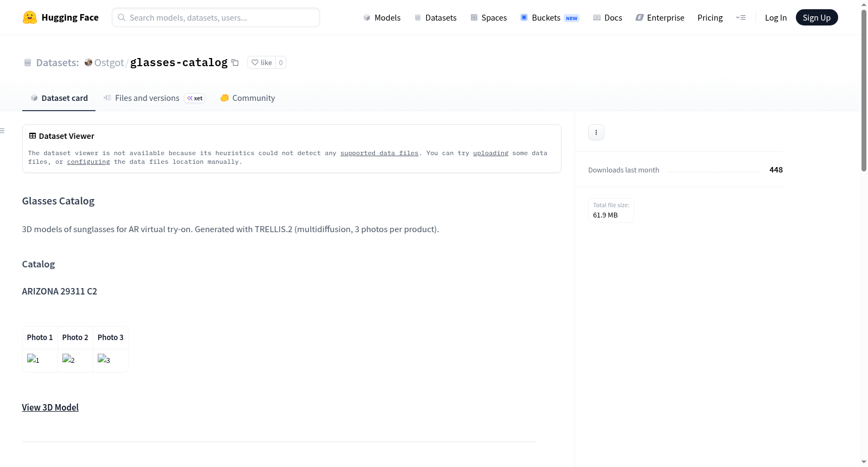This screenshot has height=467, width=868.
Task: Click the ARIZONA 29311 C2 heading
Action: 60,291
